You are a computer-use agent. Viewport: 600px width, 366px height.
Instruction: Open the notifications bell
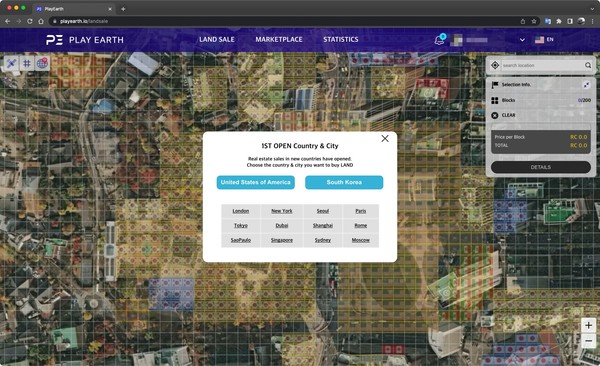tap(440, 39)
